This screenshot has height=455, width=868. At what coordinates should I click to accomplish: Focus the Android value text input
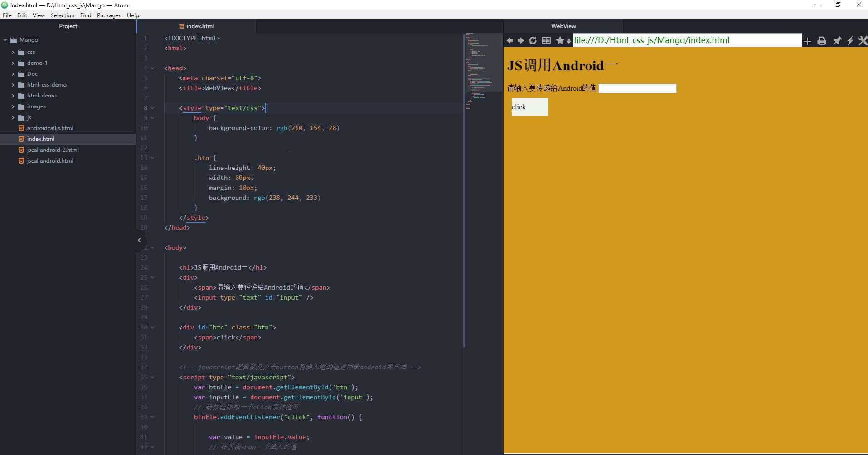(637, 88)
